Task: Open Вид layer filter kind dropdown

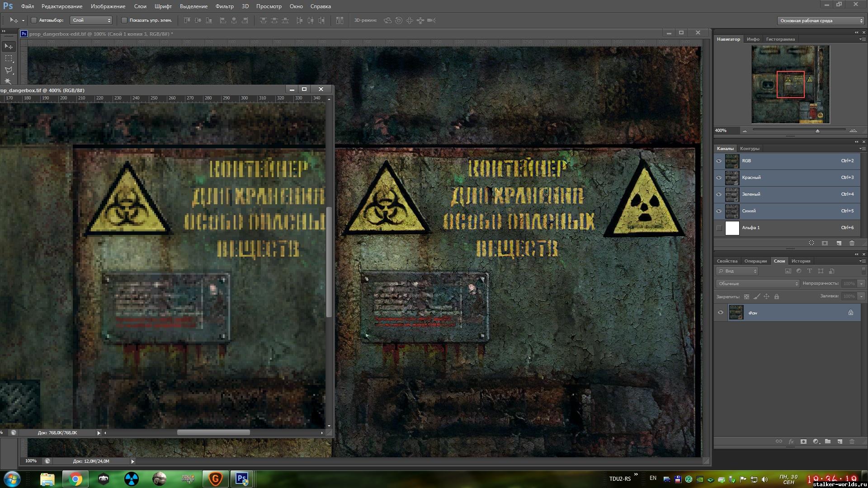Action: [737, 271]
